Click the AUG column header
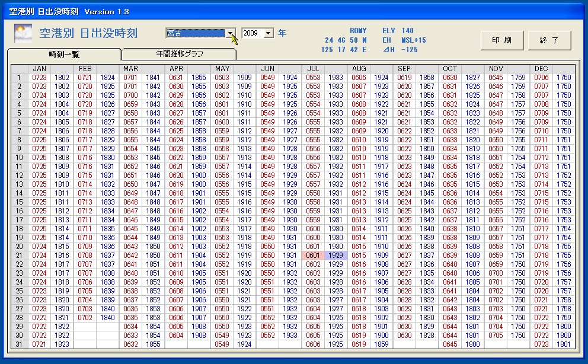Viewport: 588px width, 364px height. 359,69
